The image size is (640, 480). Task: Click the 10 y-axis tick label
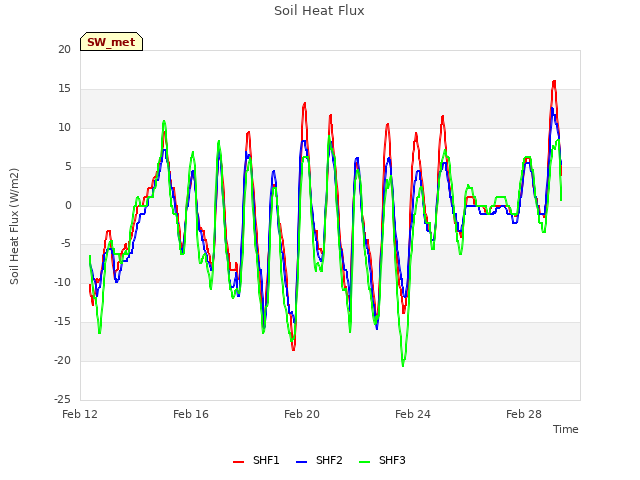click(64, 128)
